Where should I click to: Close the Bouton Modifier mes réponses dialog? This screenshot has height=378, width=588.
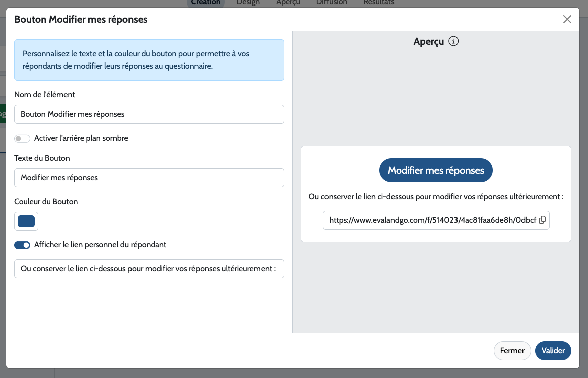click(567, 20)
